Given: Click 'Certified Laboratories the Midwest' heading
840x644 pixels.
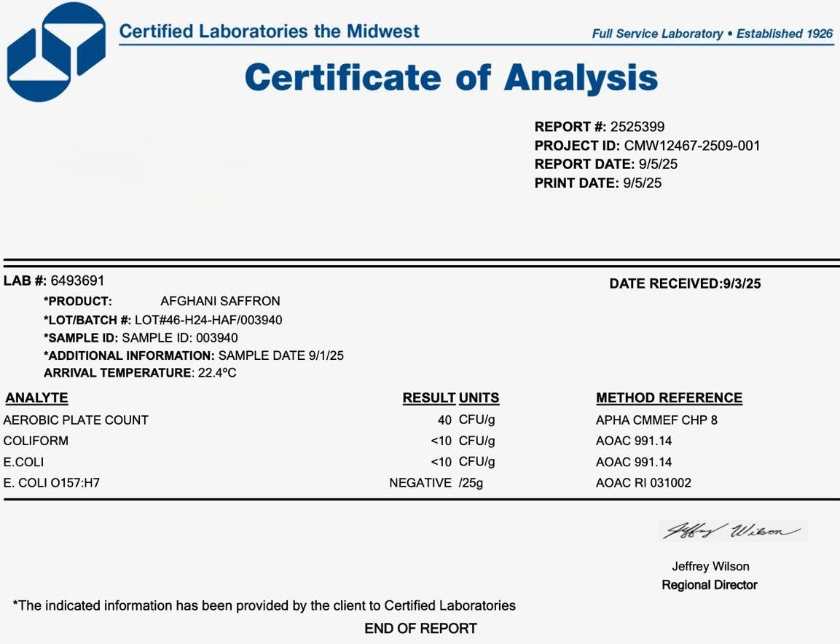Looking at the screenshot, I should click(269, 31).
